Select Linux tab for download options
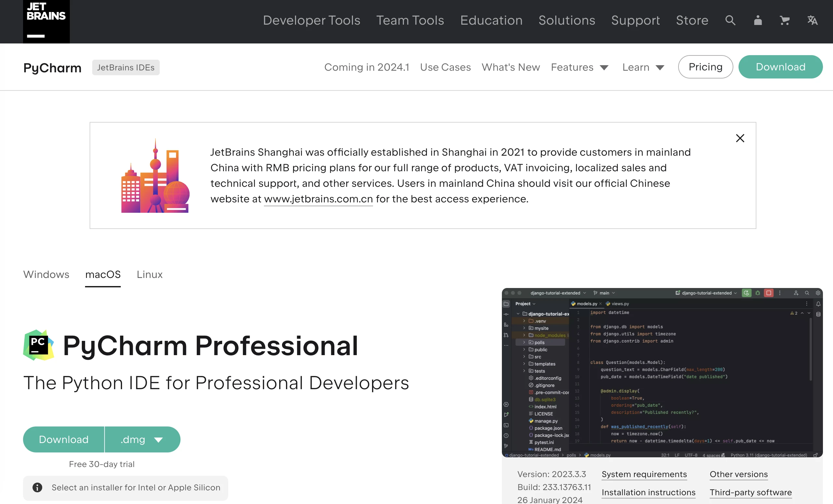833x504 pixels. [149, 275]
